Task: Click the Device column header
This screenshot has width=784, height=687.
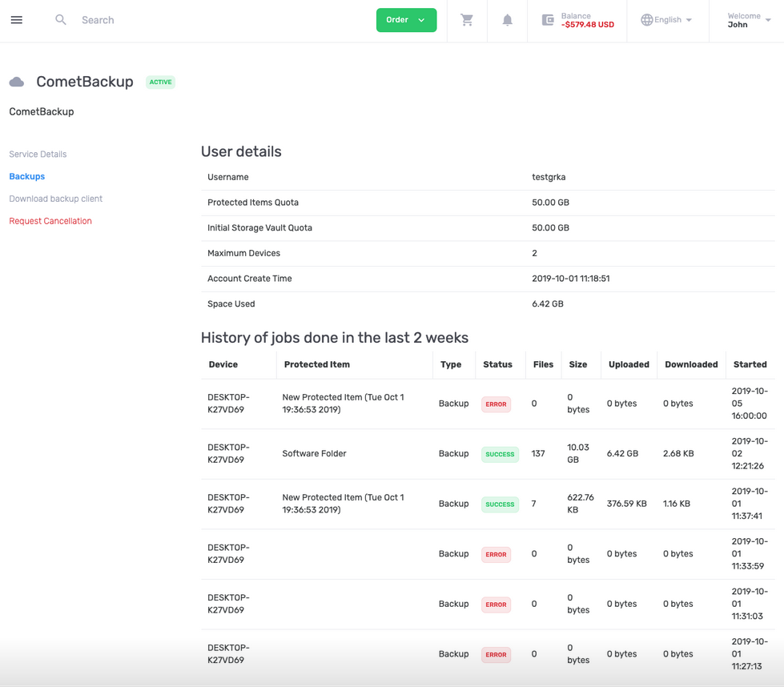Action: [223, 364]
